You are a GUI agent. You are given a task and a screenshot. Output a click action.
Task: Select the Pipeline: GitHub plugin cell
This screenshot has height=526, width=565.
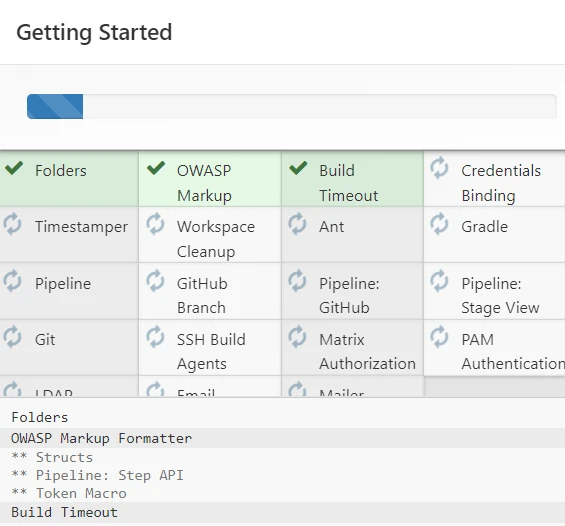click(x=352, y=291)
